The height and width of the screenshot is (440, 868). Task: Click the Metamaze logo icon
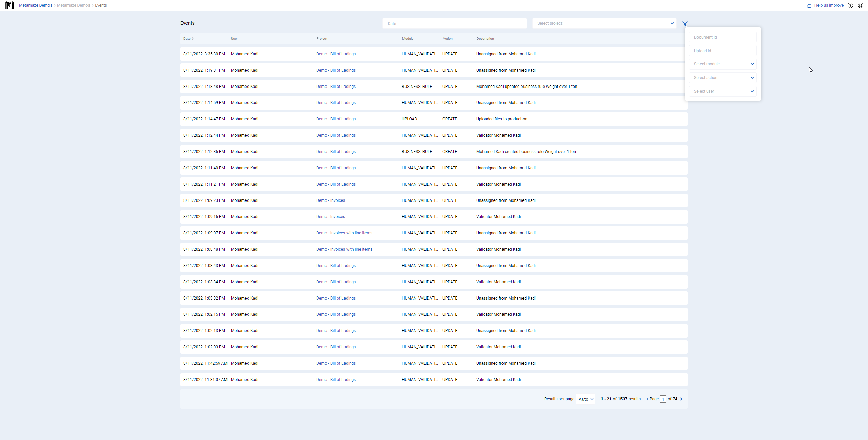[9, 5]
